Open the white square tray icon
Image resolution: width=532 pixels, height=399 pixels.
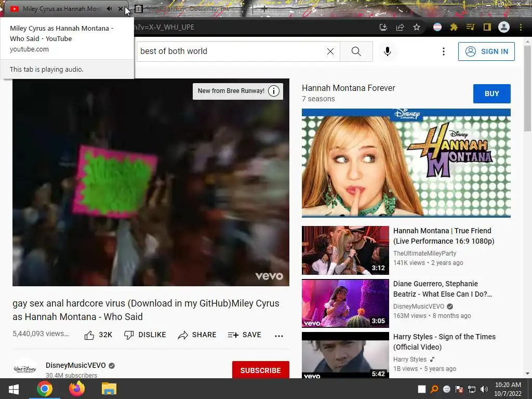[x=422, y=389]
